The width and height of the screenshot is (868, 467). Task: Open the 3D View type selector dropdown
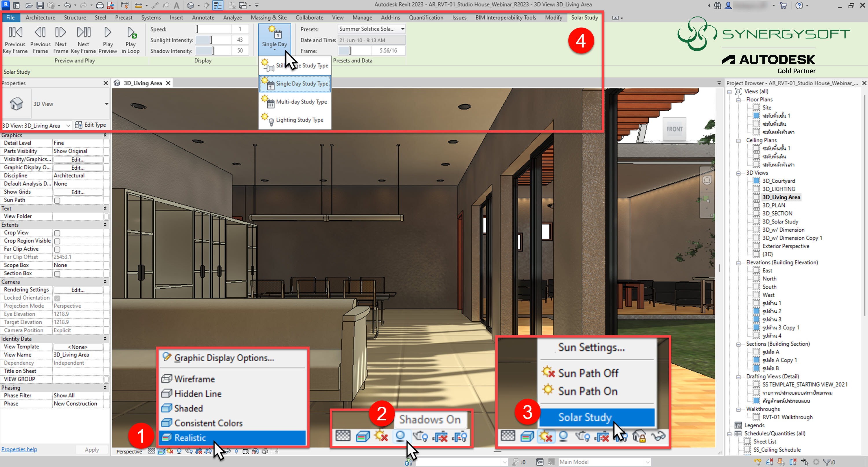pyautogui.click(x=106, y=104)
